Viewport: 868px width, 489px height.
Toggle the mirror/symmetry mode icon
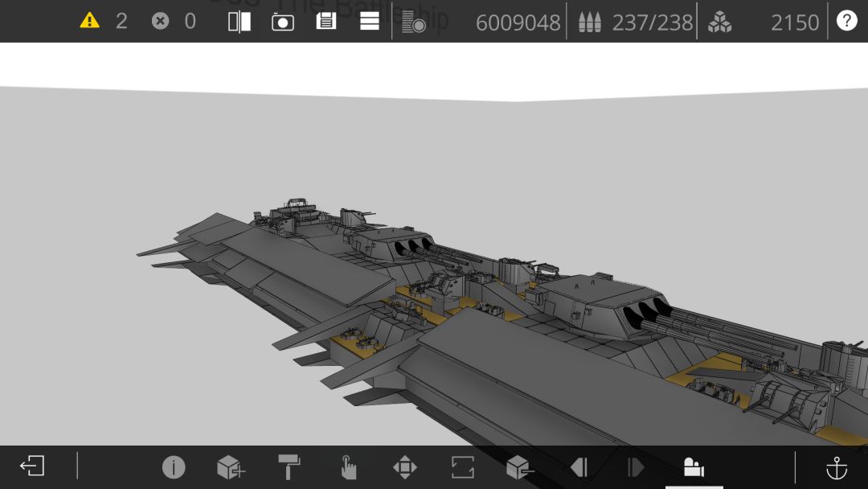(x=240, y=22)
